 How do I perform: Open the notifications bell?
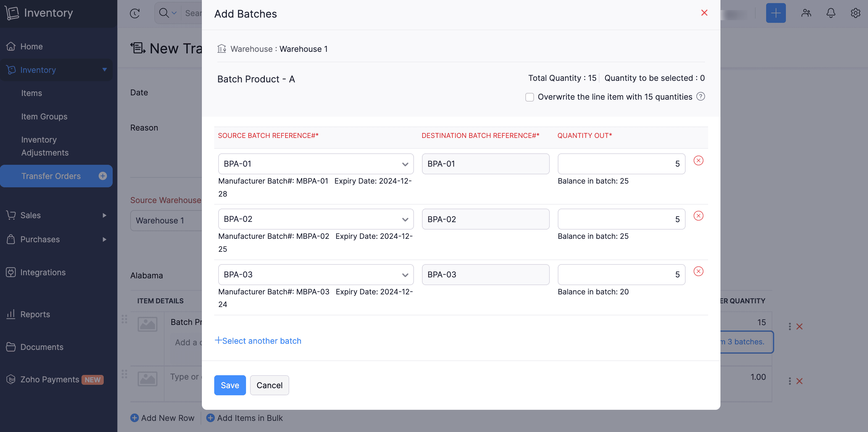click(831, 13)
